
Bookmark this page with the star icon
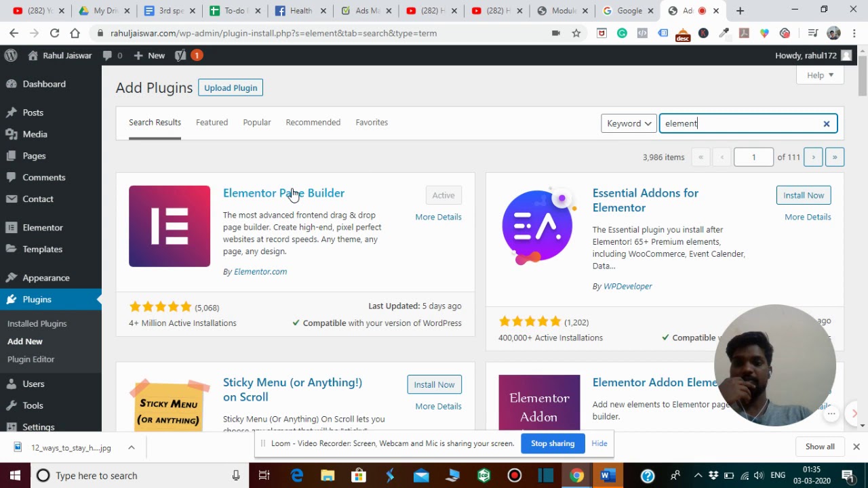[x=576, y=33]
